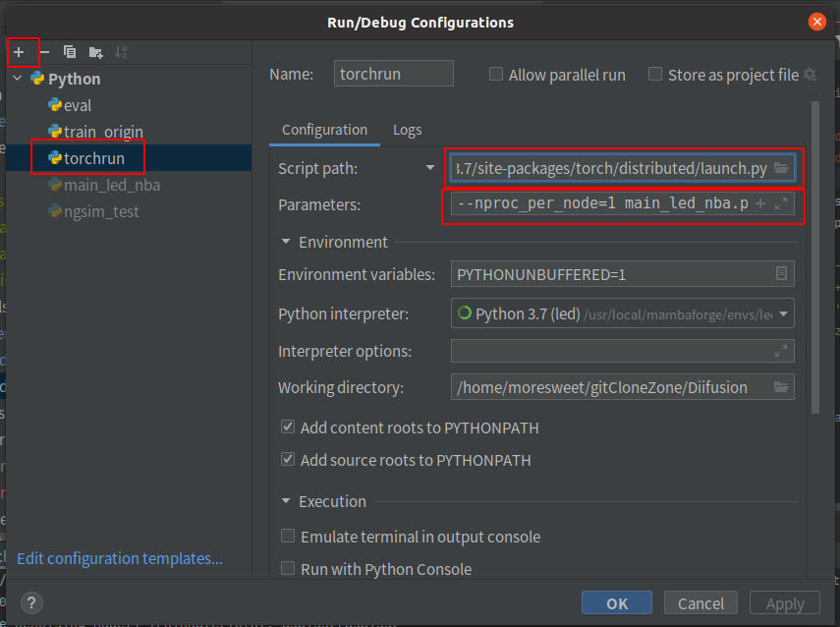840x627 pixels.
Task: Enable Store as project file
Action: tap(655, 74)
